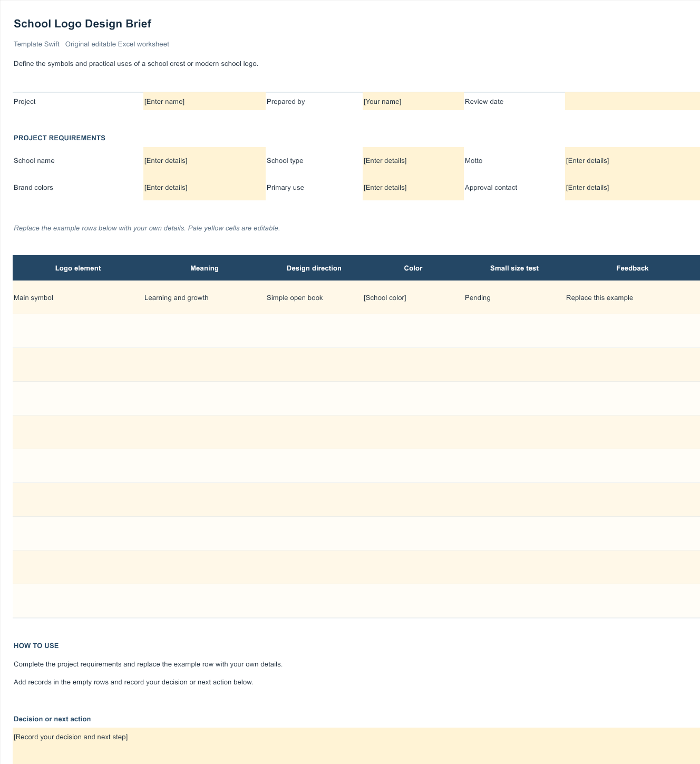
Task: Select the Approval contact details cell
Action: click(633, 188)
